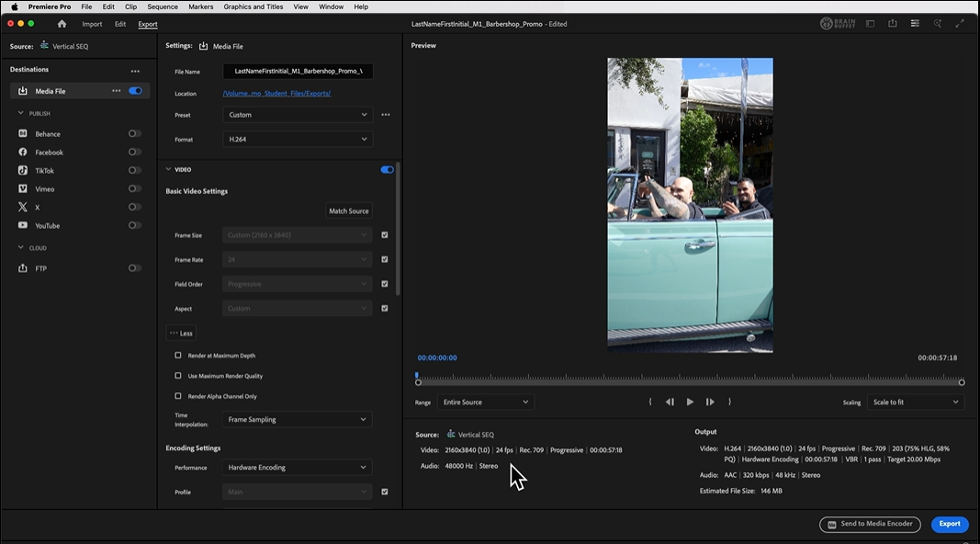Click the quick export share icon

click(892, 23)
